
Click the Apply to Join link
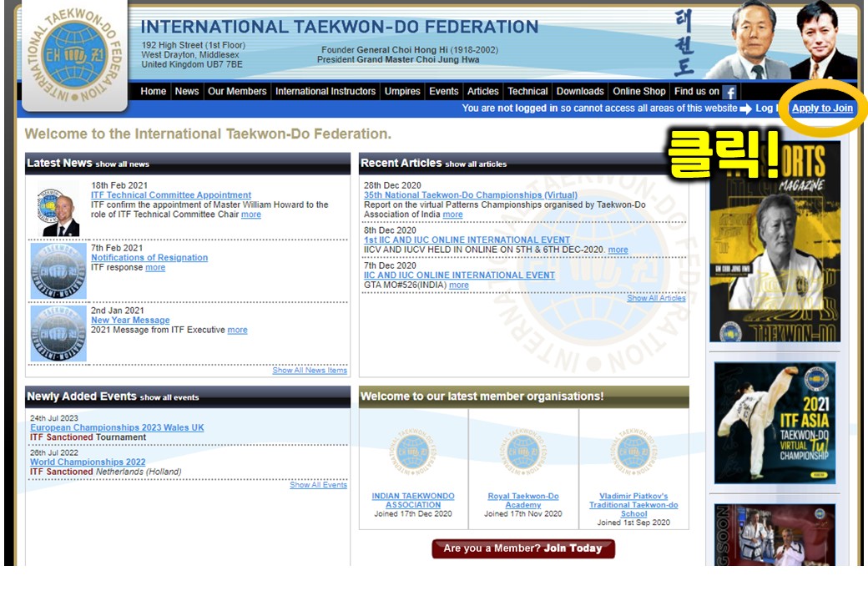pos(822,108)
